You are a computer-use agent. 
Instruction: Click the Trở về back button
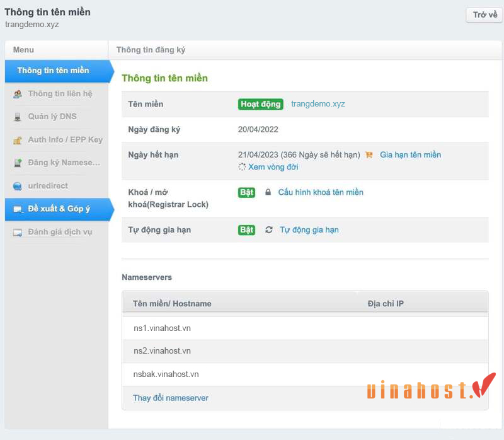point(484,14)
